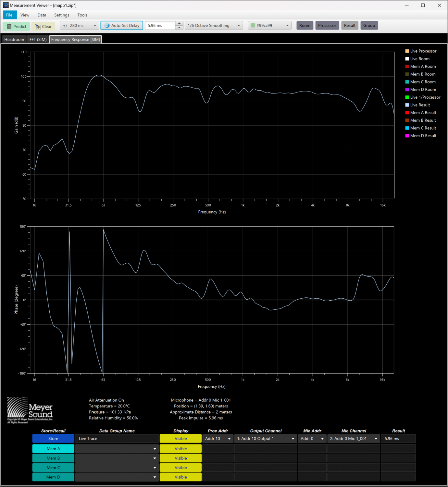Toggle the Result trace button
The height and width of the screenshot is (487, 448).
pos(350,26)
